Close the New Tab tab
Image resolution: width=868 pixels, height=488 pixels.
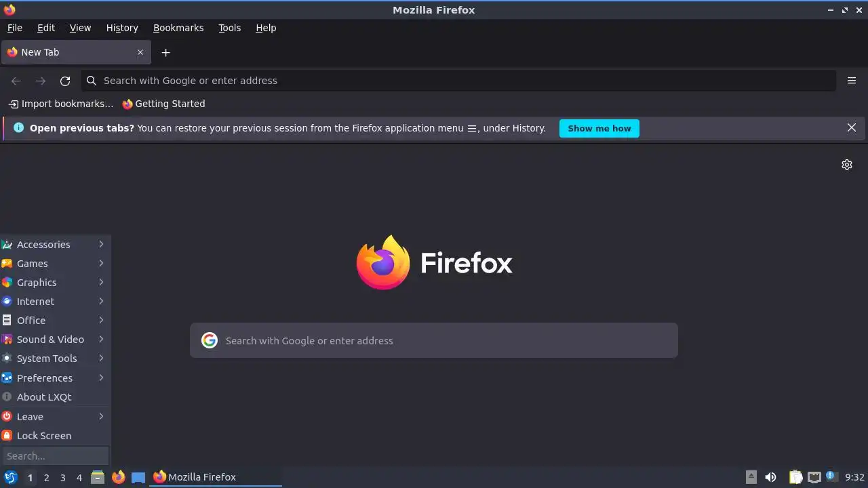tap(140, 52)
